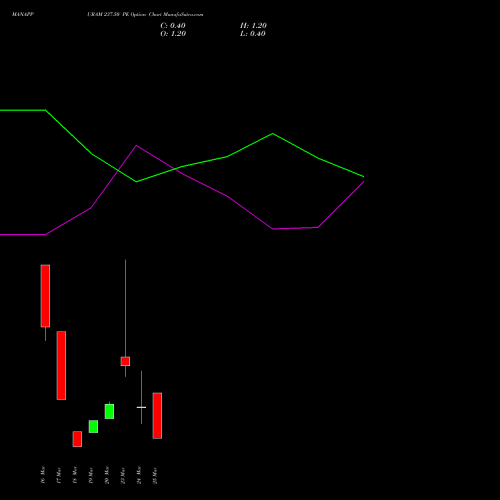This screenshot has width=500, height=500.
Task: Select the 25 Mar red candlestick
Action: (x=157, y=416)
